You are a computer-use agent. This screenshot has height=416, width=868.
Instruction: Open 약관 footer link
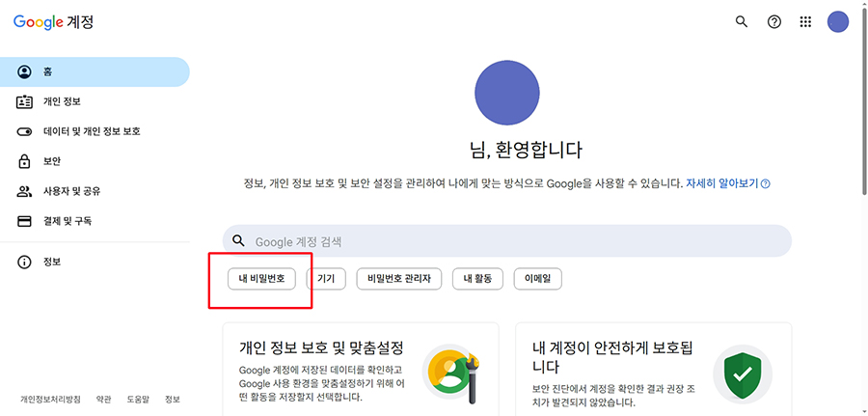[103, 400]
